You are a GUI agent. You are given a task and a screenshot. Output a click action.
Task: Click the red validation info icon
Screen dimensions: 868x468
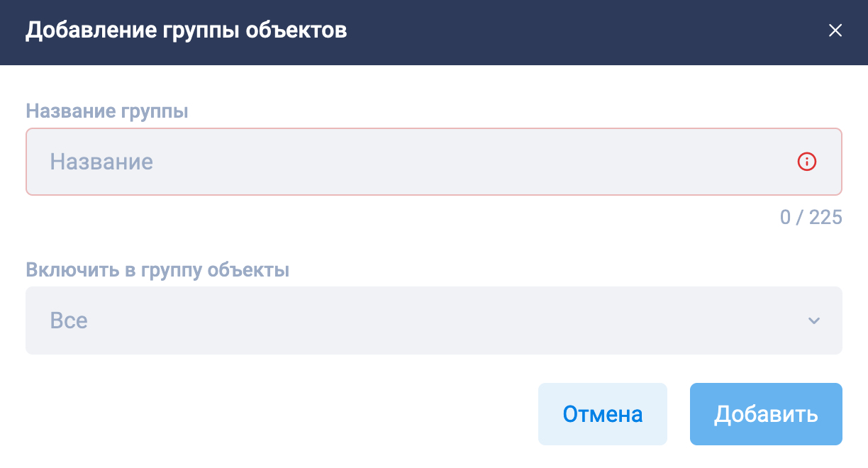(807, 162)
